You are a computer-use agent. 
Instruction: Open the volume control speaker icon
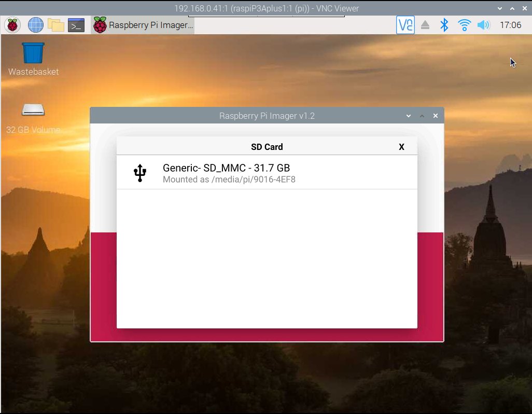(484, 25)
